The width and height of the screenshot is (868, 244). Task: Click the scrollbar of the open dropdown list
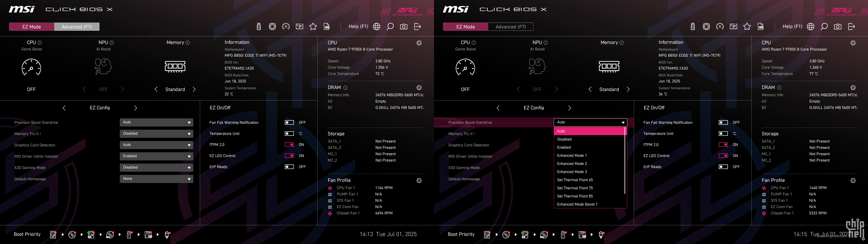tap(625, 161)
